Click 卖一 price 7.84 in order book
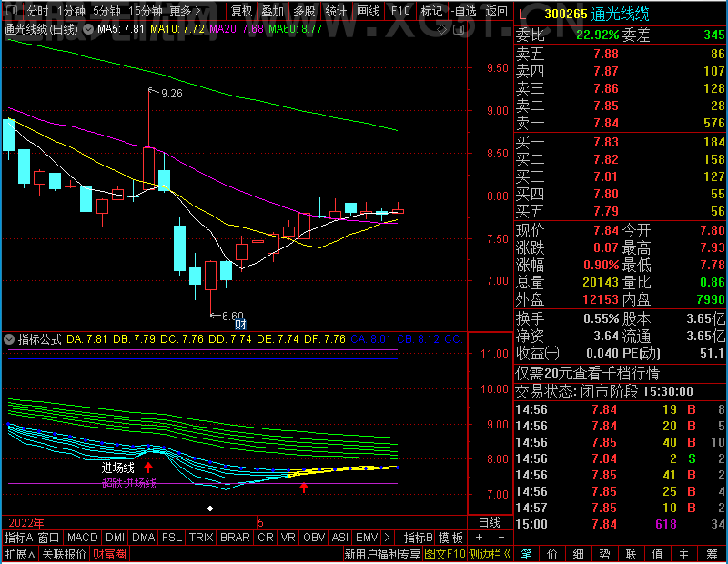This screenshot has width=728, height=564. 606,123
